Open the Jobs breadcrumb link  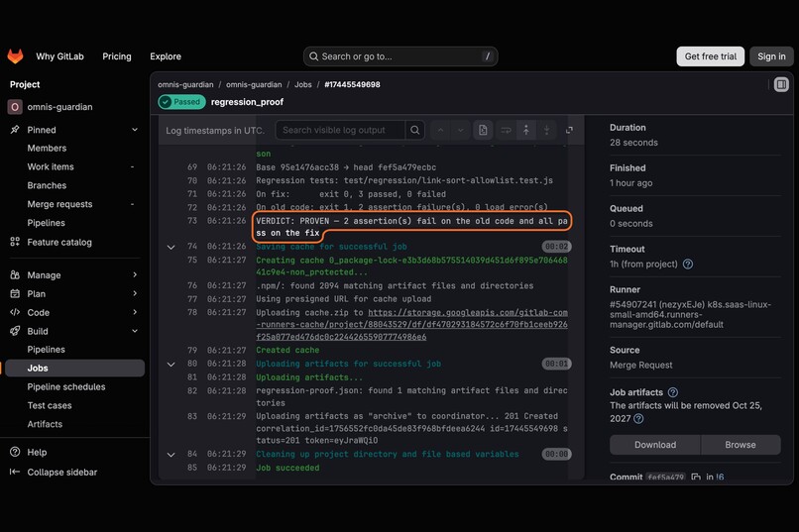click(302, 84)
